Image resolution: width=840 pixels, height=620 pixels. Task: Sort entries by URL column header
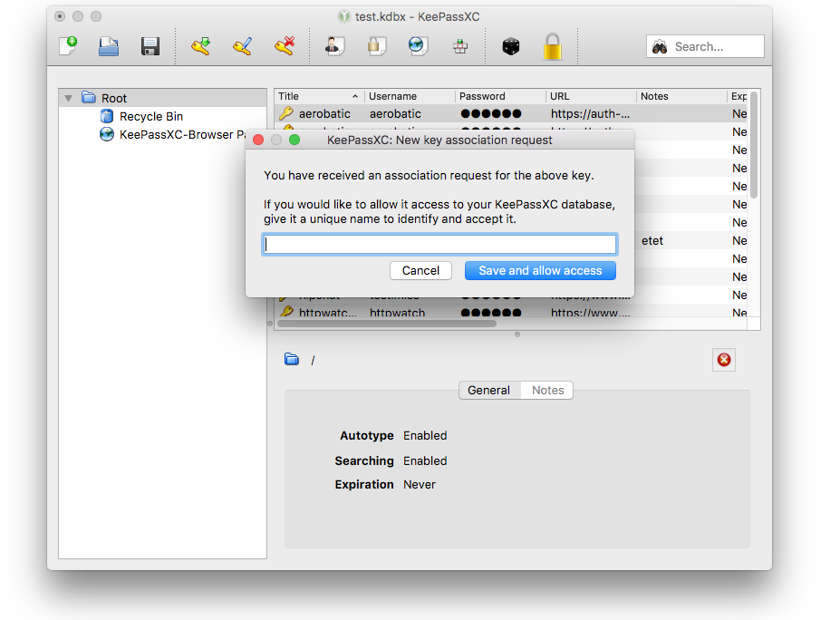point(591,96)
